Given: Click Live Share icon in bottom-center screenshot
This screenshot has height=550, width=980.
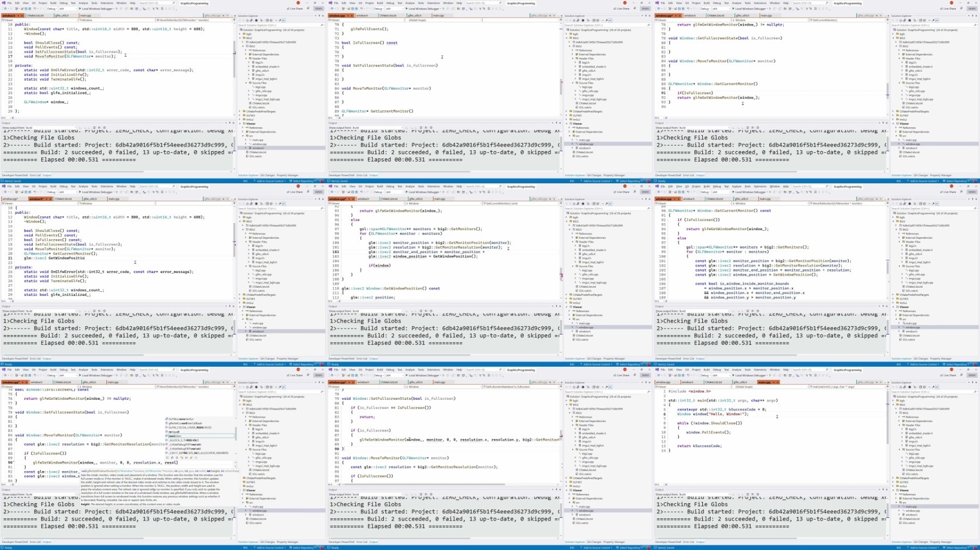Looking at the screenshot, I should (x=615, y=375).
